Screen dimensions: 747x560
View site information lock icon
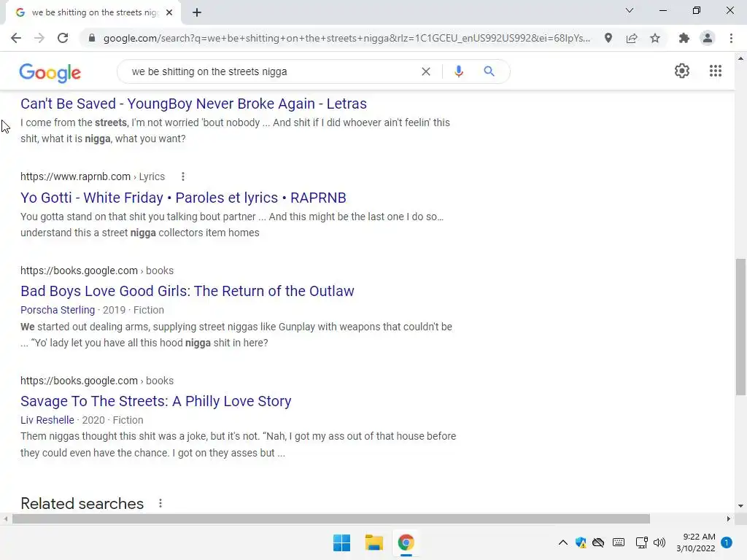(x=92, y=38)
